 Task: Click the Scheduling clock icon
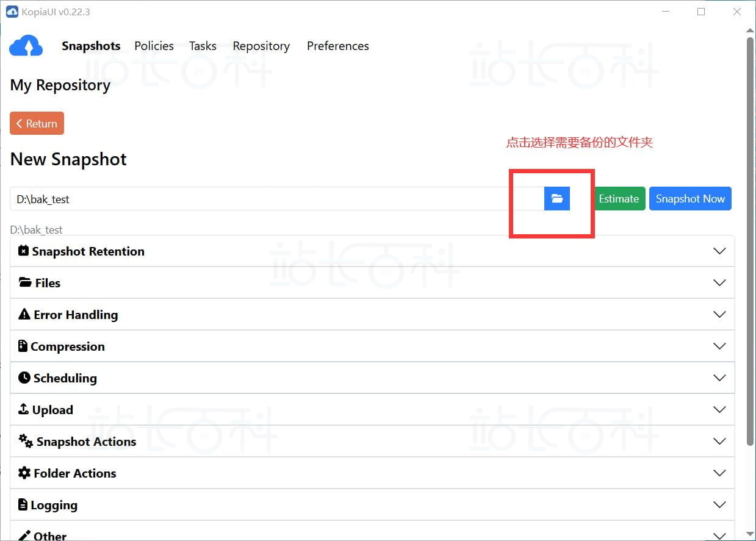click(x=24, y=378)
